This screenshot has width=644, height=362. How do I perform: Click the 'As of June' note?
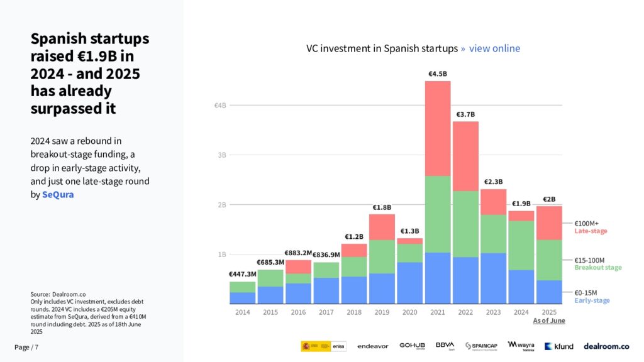click(549, 321)
